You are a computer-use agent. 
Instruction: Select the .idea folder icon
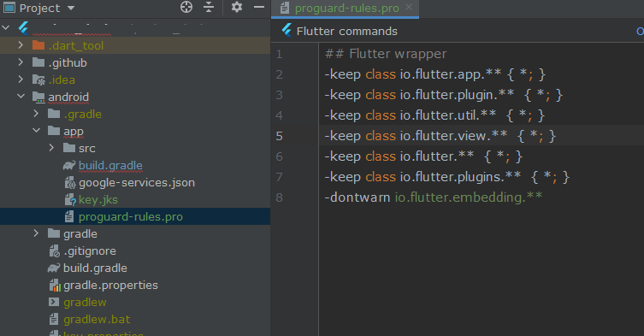(38, 80)
